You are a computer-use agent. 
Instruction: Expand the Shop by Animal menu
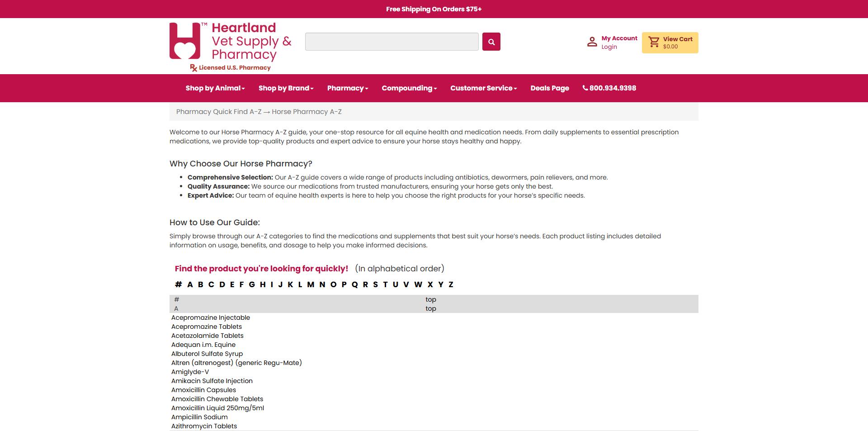point(215,88)
